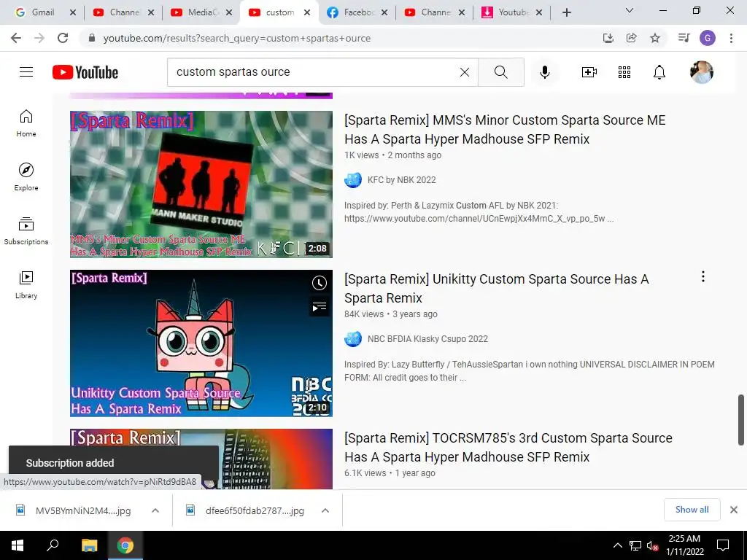Switch to the MediaC tab
The height and width of the screenshot is (560, 747).
pos(201,12)
